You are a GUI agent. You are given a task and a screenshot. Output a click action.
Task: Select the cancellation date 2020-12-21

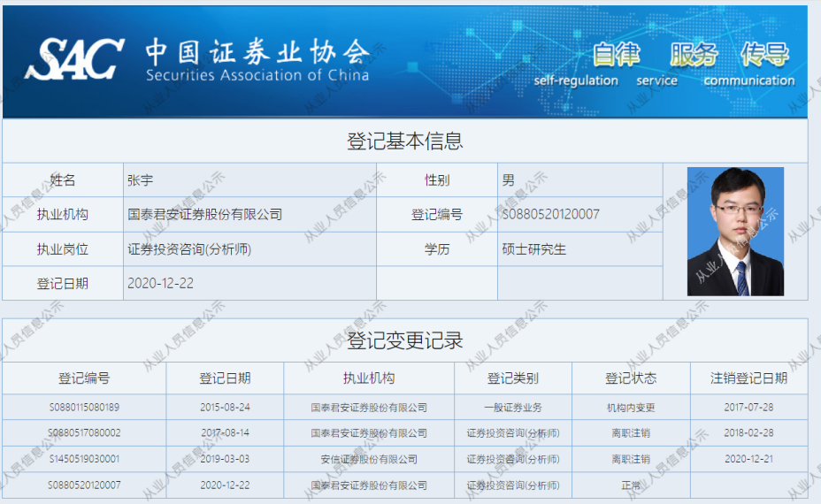[x=748, y=459]
